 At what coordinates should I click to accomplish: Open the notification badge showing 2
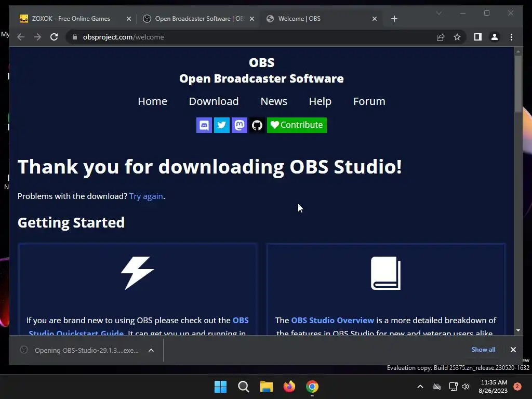(x=517, y=387)
